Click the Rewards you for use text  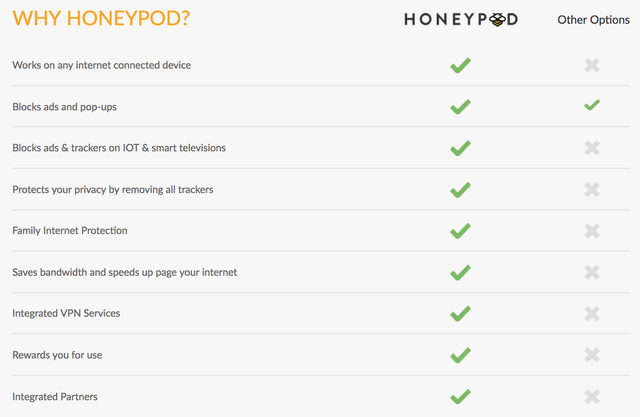coord(58,355)
